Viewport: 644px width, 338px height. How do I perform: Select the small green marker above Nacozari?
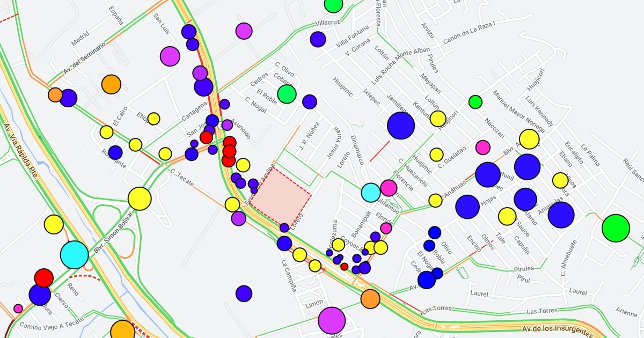[475, 102]
